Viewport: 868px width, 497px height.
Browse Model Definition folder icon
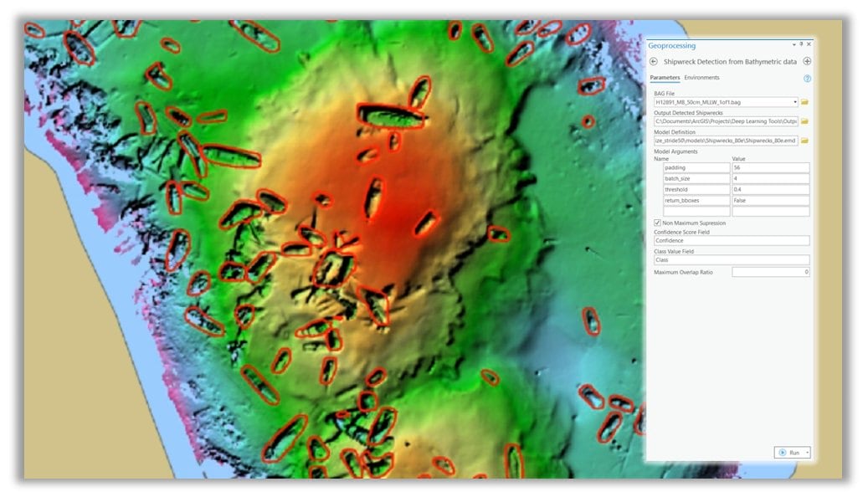pos(804,141)
